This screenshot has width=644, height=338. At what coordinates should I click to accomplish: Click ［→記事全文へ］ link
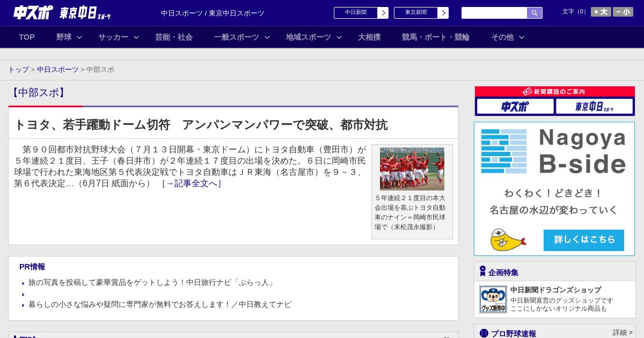pos(192,183)
